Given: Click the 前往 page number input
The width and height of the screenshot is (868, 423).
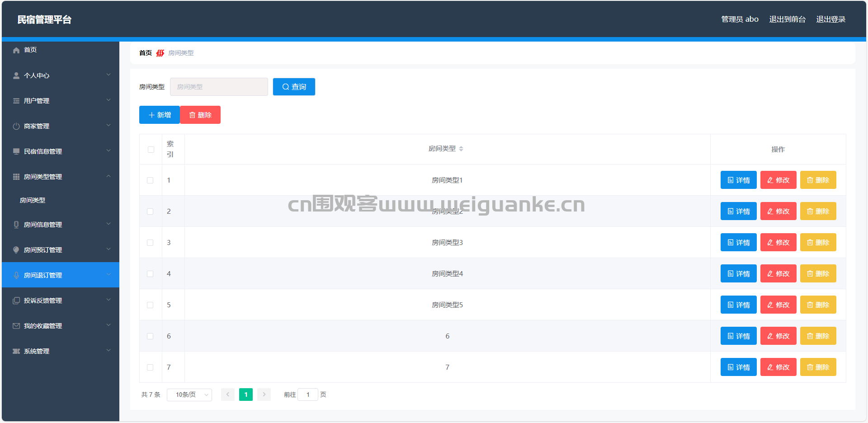Looking at the screenshot, I should point(308,395).
